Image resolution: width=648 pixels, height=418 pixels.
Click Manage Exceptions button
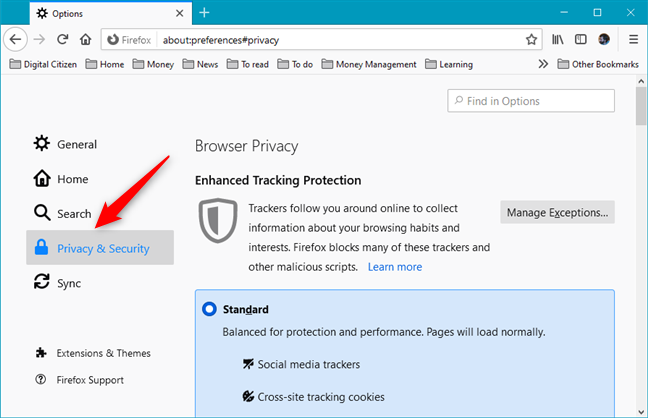pyautogui.click(x=557, y=212)
